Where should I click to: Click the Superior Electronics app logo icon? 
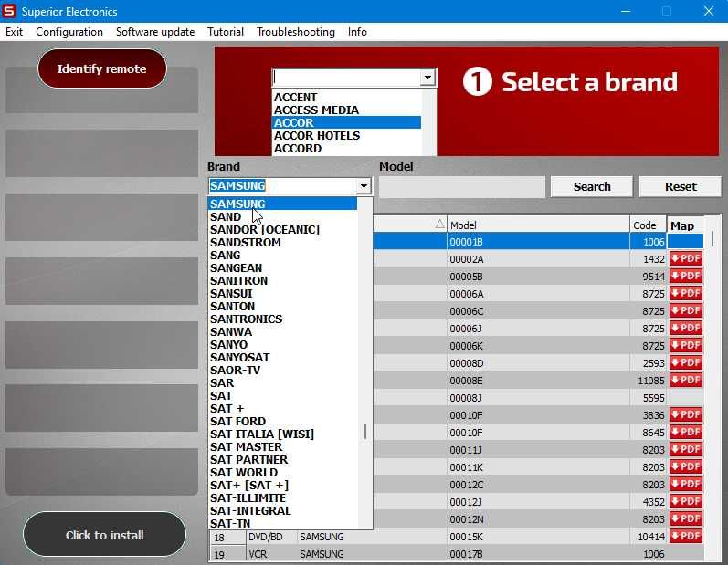(x=9, y=11)
